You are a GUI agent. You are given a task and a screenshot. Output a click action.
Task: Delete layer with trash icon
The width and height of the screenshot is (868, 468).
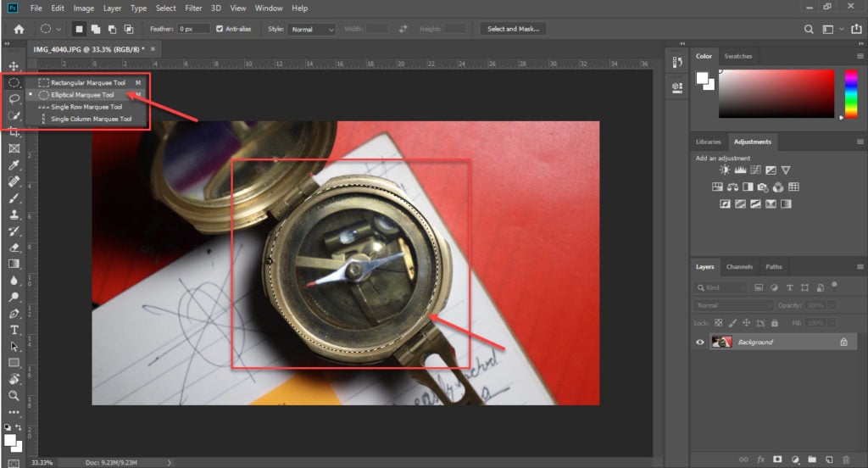(846, 460)
